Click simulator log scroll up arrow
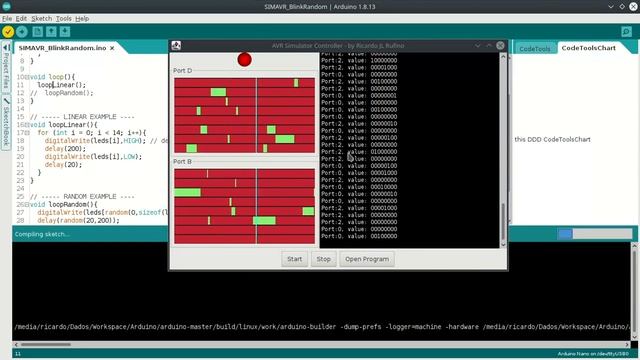The width and height of the screenshot is (640, 360). point(503,57)
